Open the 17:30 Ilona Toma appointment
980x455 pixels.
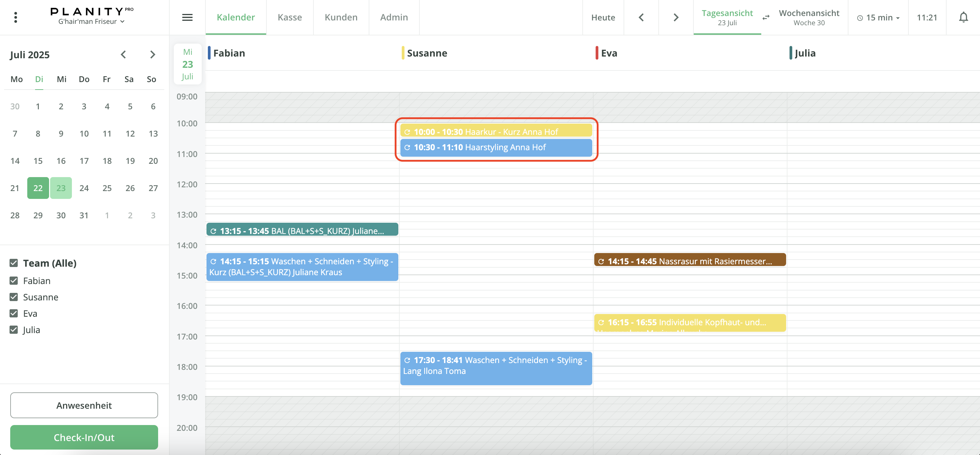pos(496,368)
